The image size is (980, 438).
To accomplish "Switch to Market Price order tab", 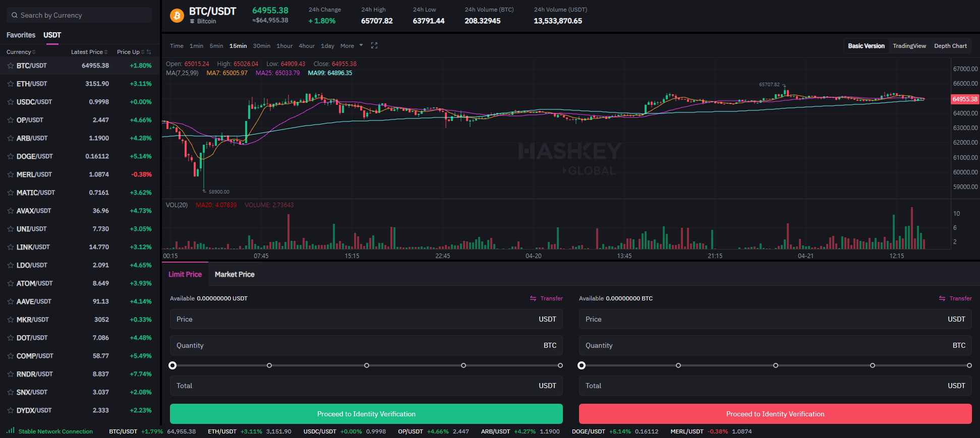I will (235, 274).
